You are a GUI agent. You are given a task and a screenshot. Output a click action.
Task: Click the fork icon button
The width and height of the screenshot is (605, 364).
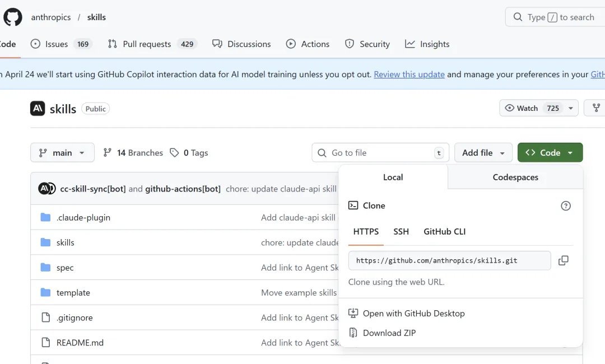(596, 108)
